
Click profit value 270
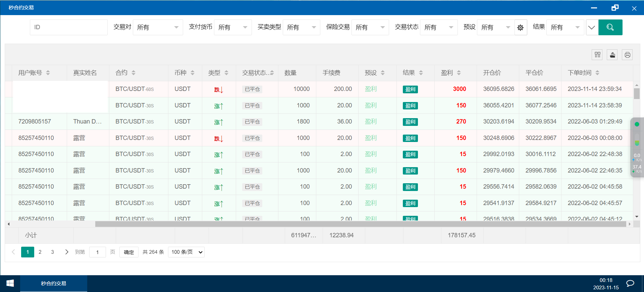(461, 121)
